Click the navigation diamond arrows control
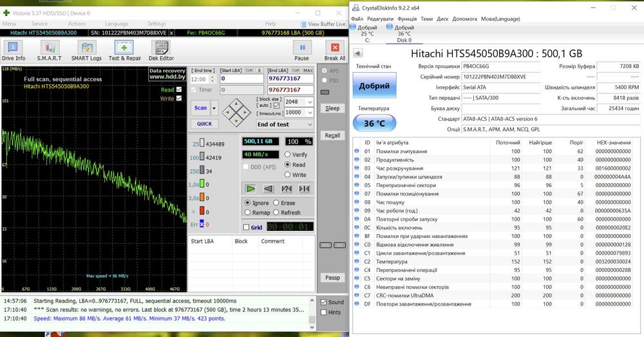This screenshot has width=644, height=337. [236, 112]
